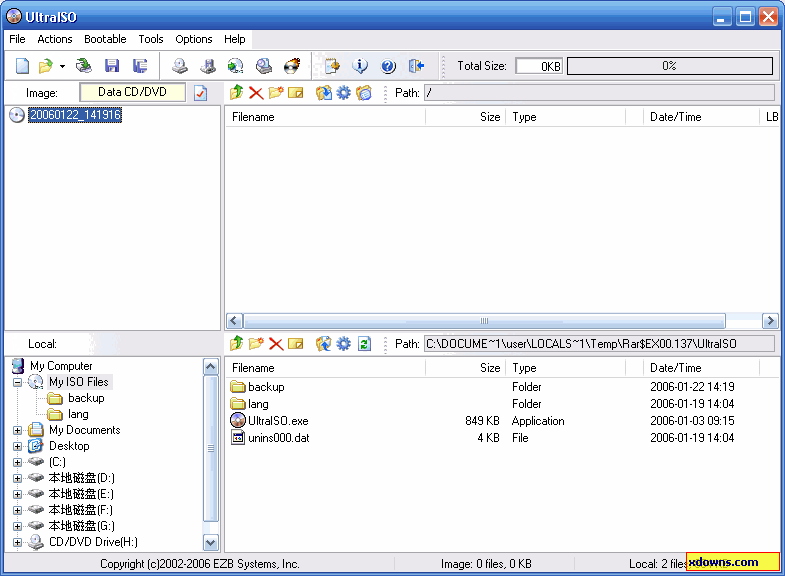Viewport: 785px width, 576px height.
Task: Open an ISO file with Open icon
Action: tap(46, 66)
